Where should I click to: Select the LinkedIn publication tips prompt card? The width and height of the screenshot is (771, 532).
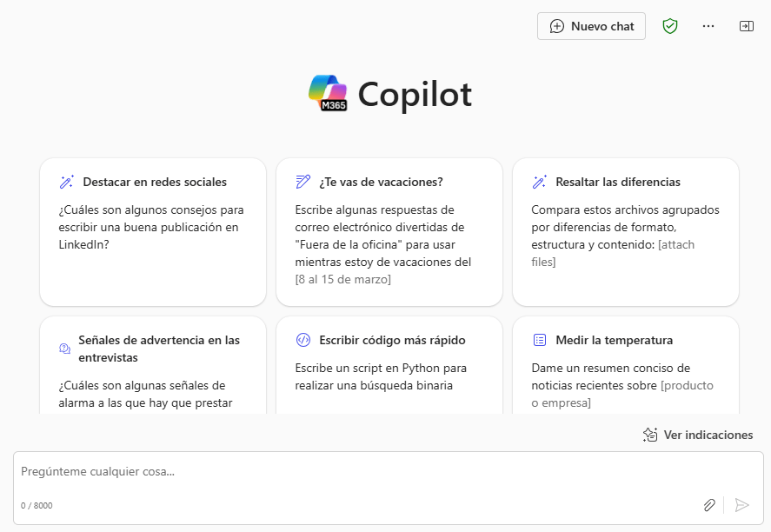point(153,232)
